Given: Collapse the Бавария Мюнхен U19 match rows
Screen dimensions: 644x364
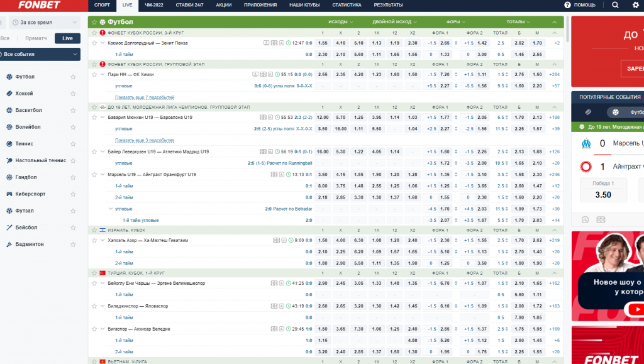Looking at the screenshot, I should pyautogui.click(x=103, y=118).
